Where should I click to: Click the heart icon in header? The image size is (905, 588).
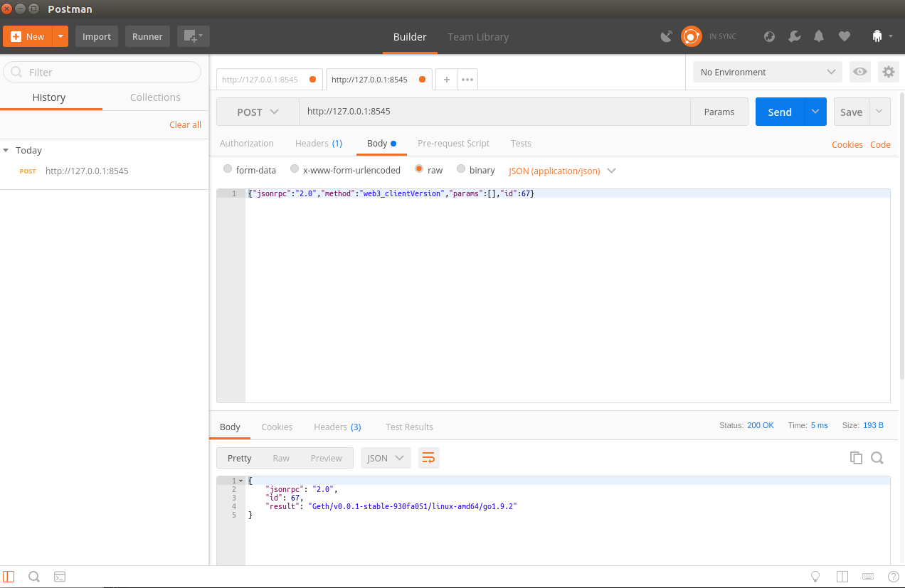point(845,36)
